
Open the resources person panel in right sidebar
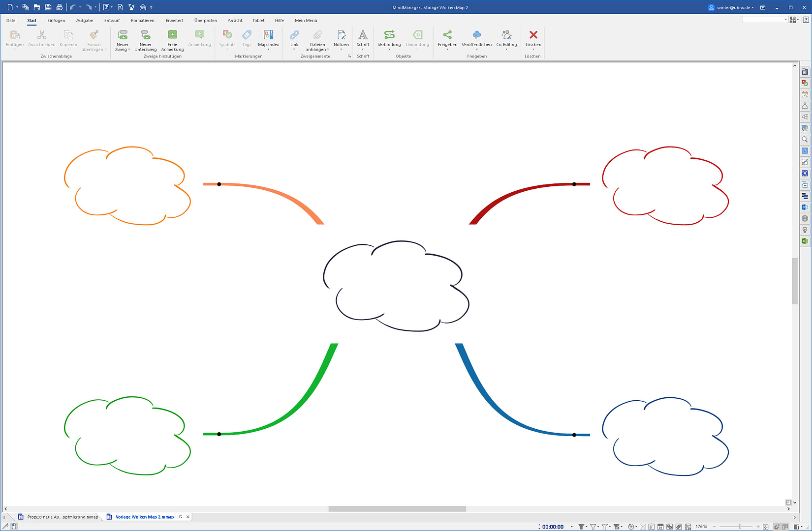click(x=805, y=106)
